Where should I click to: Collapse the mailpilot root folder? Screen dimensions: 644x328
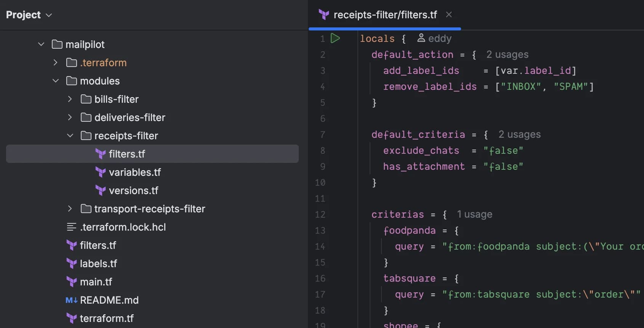(x=41, y=45)
